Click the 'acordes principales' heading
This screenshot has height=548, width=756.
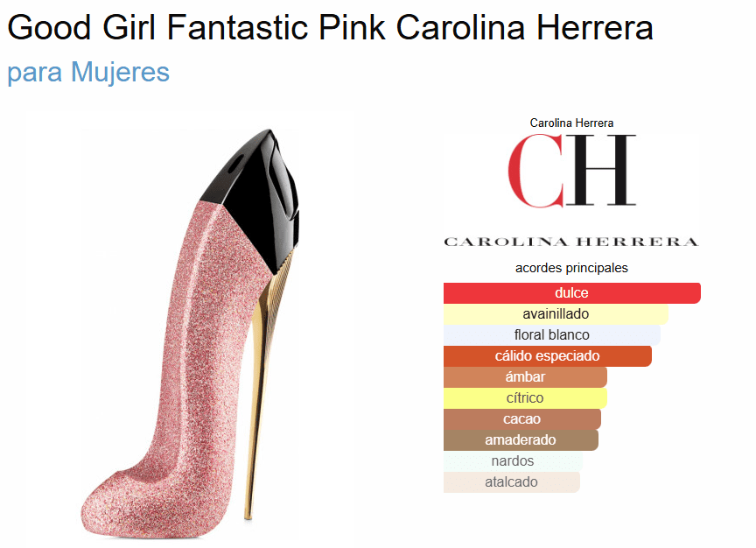click(x=572, y=268)
